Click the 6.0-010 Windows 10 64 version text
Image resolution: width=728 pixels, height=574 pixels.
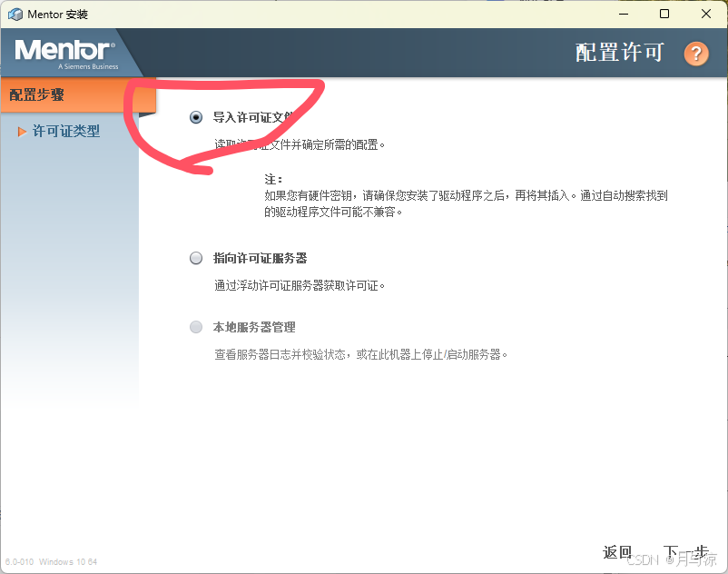51,562
